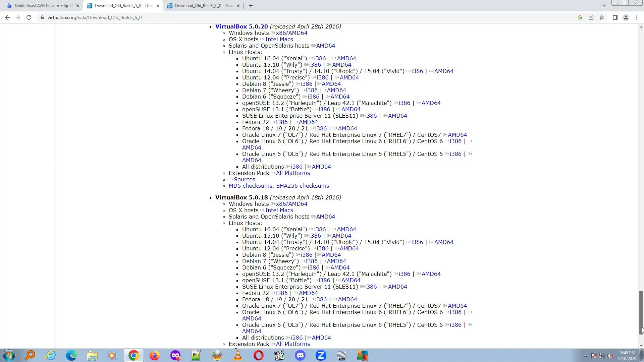Open Discord from the taskbar
The height and width of the screenshot is (362, 644).
300,355
